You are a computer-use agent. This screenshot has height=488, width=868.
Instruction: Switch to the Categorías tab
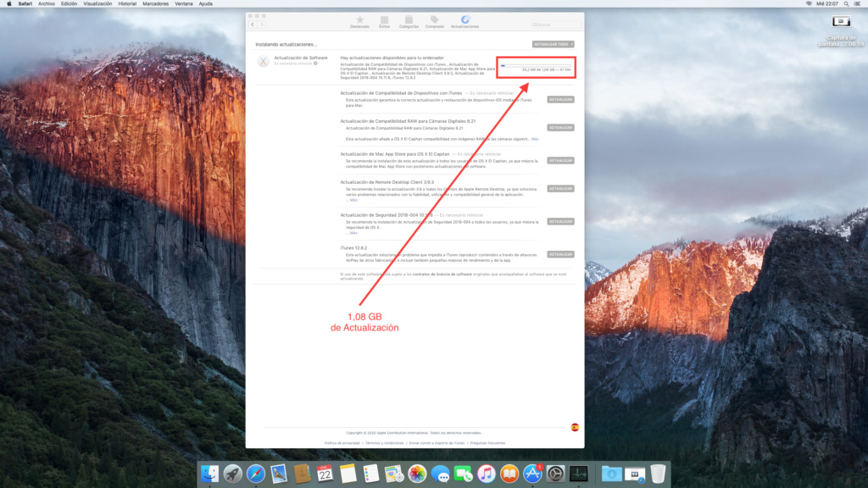(409, 22)
